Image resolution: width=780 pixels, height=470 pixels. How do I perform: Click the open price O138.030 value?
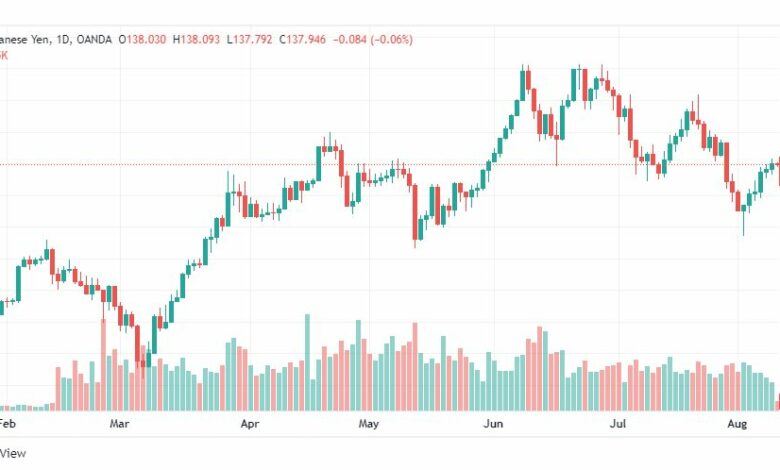(142, 39)
